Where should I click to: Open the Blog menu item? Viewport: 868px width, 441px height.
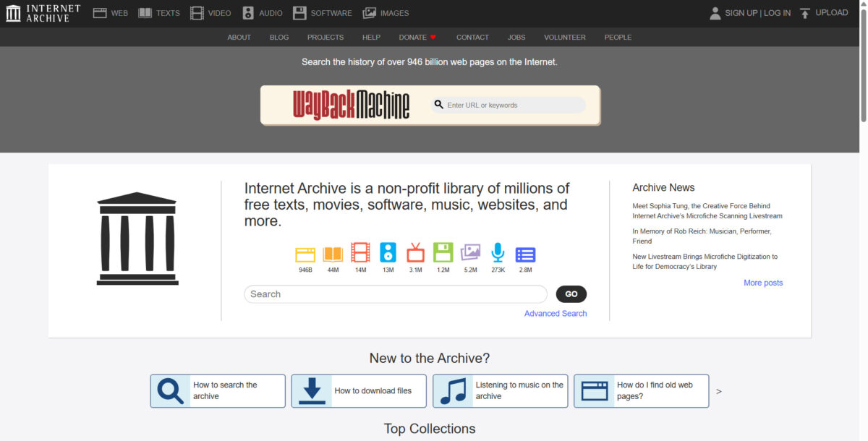pyautogui.click(x=279, y=37)
